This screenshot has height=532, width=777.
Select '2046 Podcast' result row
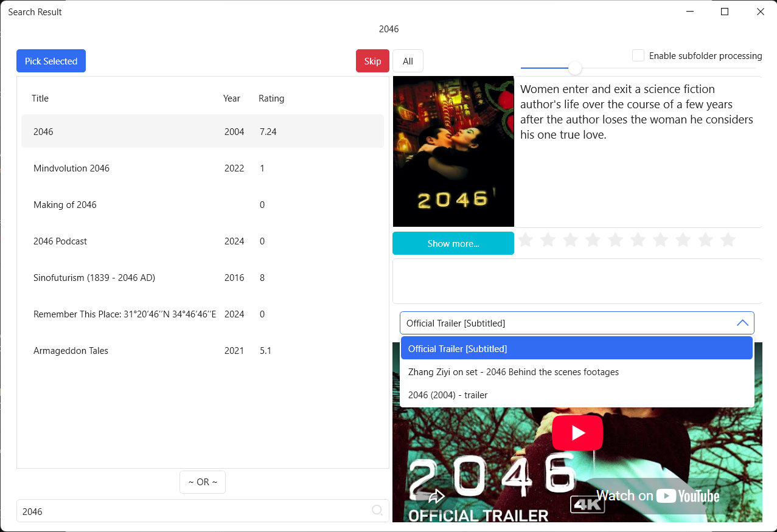(203, 241)
